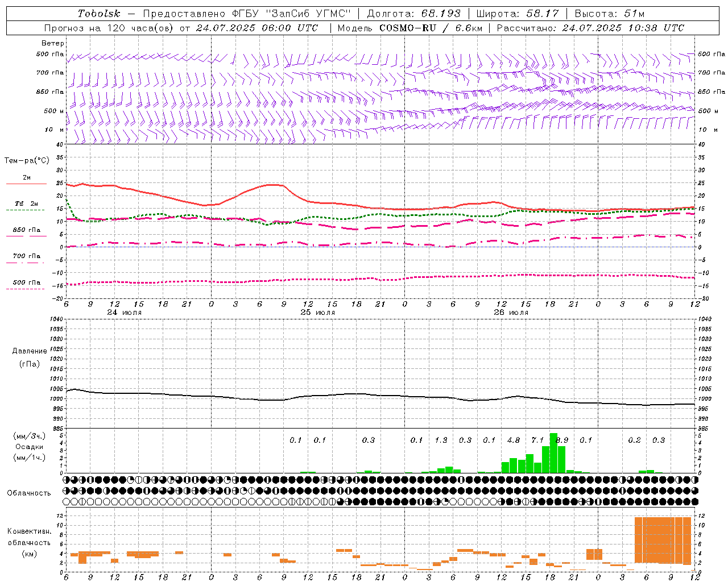This screenshot has height=582, width=728.
Task: Click the 1.3 precipitation total
Action: coord(441,440)
